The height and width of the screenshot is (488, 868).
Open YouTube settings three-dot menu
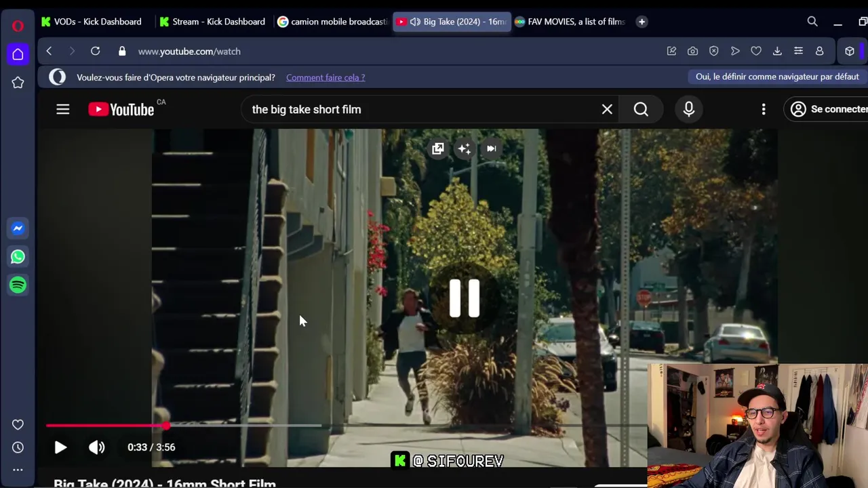point(764,109)
